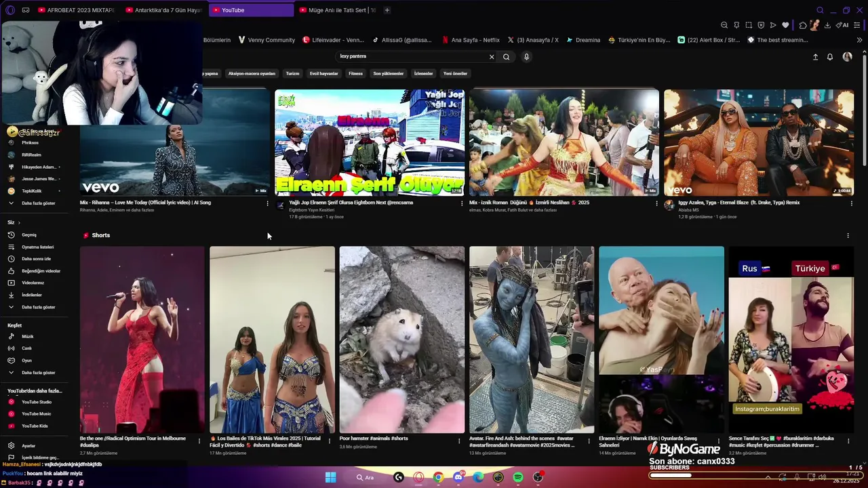Open options menu for Iggy Azalea video
This screenshot has width=868, height=488.
point(851,203)
